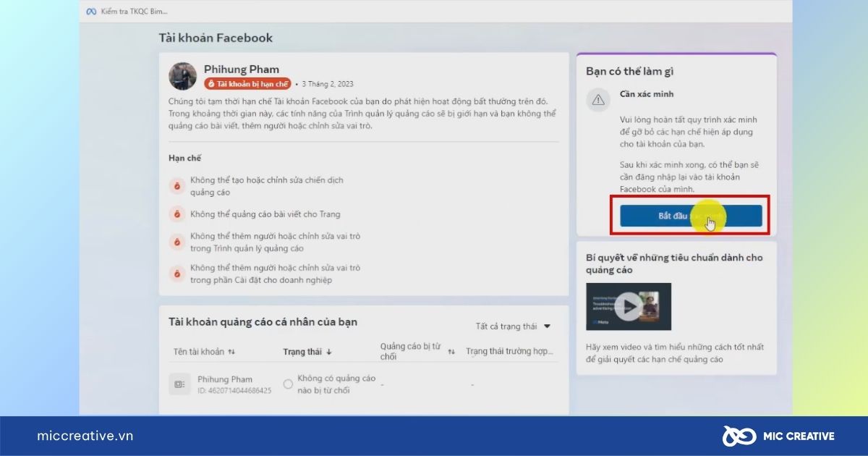Click the Tài khoản Facebook page title

pyautogui.click(x=216, y=38)
